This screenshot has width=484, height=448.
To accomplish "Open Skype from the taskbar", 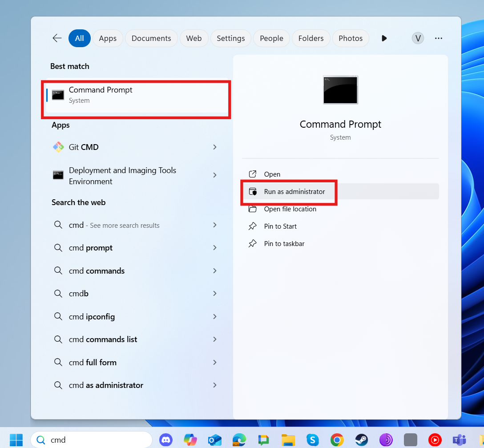I will click(x=312, y=440).
